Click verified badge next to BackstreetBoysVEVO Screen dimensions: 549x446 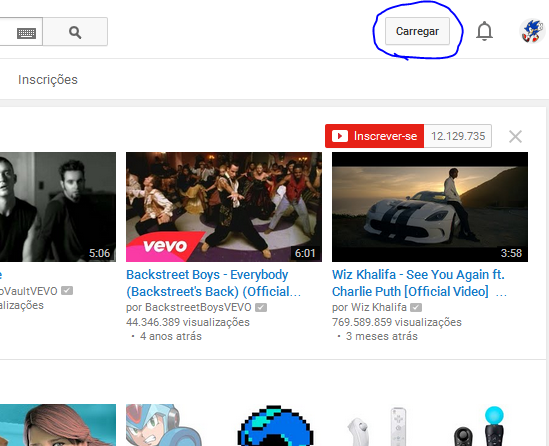coord(261,307)
